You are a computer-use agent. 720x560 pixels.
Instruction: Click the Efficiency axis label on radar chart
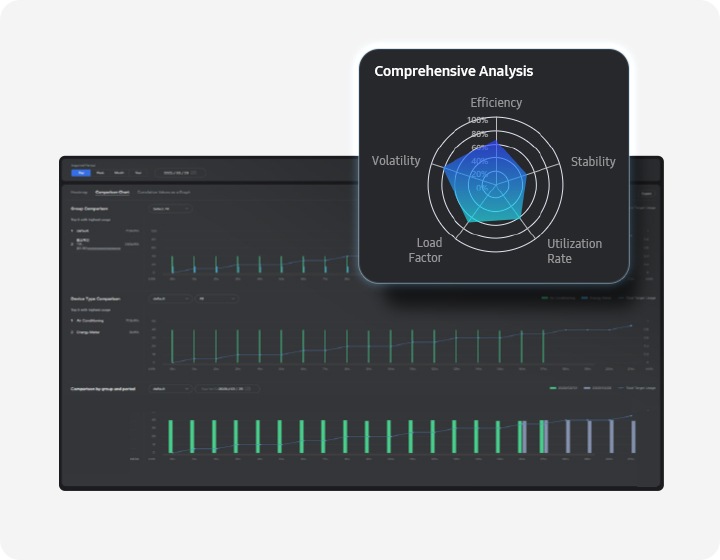(x=496, y=102)
